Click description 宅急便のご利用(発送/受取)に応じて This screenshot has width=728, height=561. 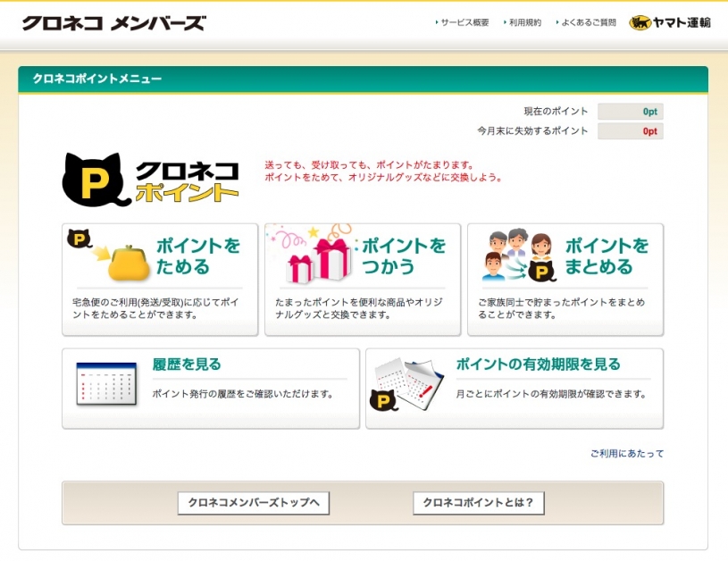(x=156, y=308)
